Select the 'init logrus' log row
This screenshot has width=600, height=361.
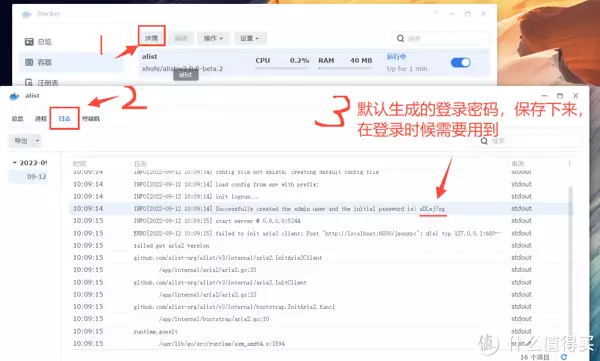(x=320, y=196)
